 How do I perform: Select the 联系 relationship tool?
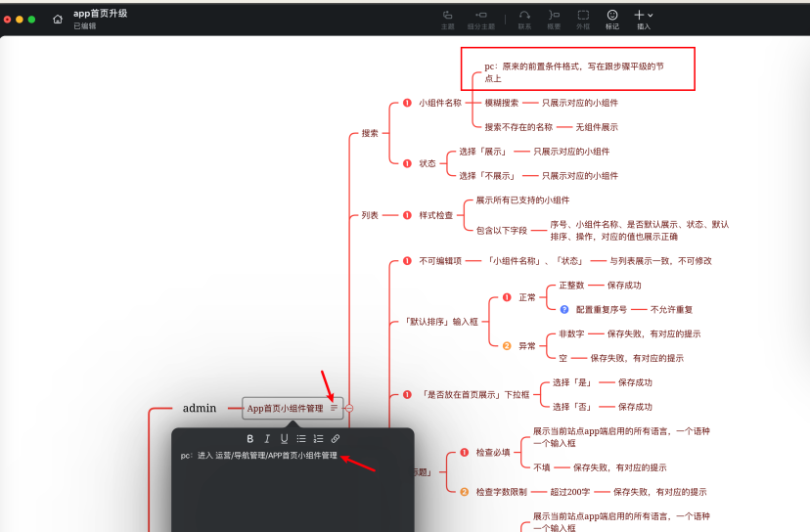(524, 16)
